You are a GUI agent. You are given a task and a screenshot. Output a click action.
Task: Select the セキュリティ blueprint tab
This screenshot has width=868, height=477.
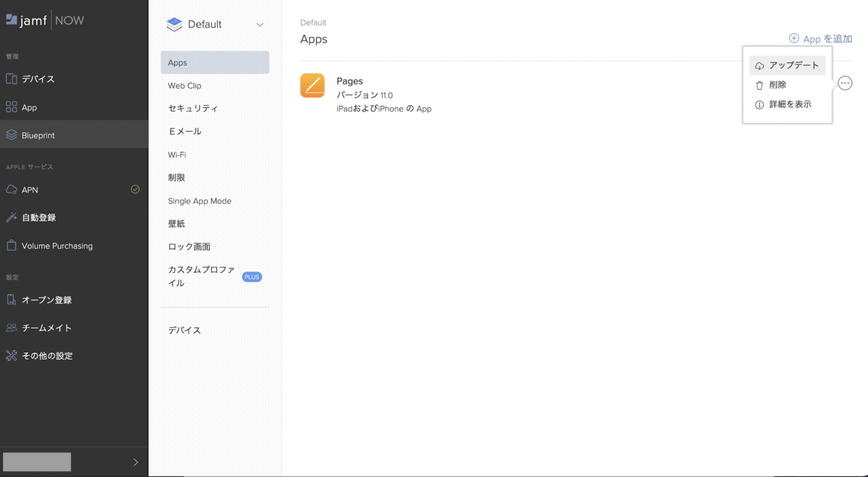[x=215, y=108]
